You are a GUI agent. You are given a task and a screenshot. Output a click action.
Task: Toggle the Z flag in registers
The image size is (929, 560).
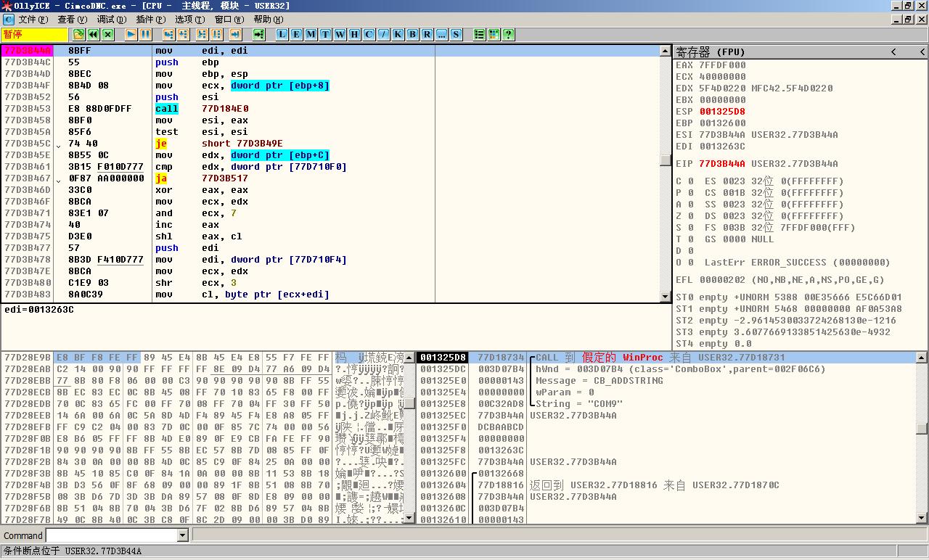(x=689, y=216)
